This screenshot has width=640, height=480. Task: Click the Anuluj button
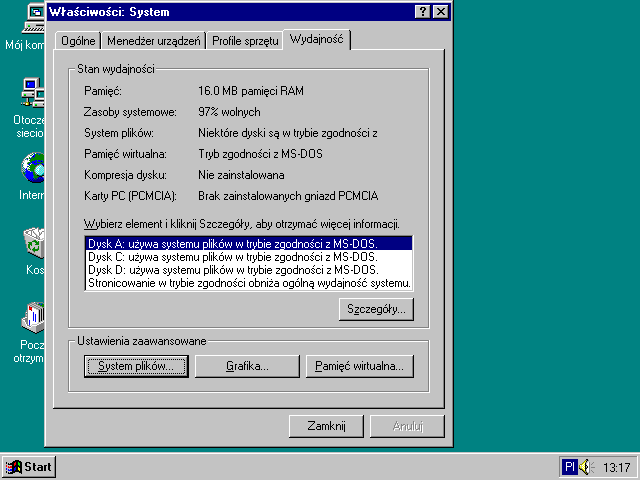point(407,426)
